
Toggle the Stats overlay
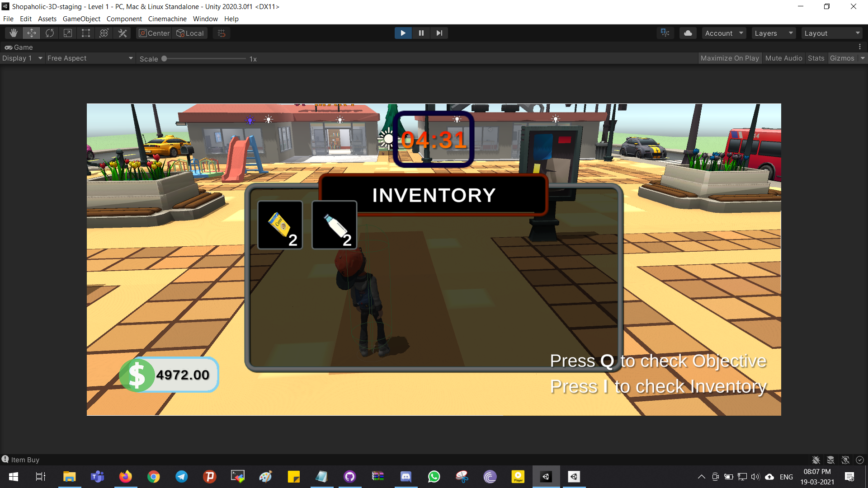(x=816, y=58)
